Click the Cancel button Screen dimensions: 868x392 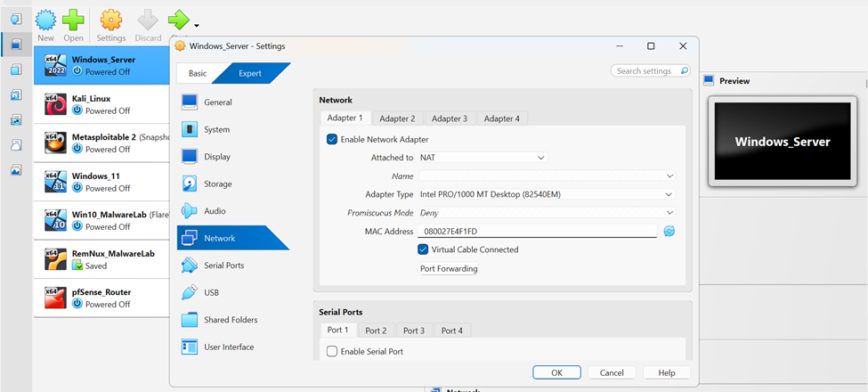[612, 372]
